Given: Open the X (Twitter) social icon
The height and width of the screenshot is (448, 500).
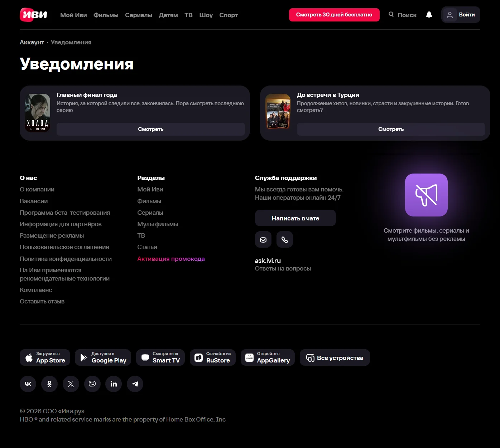Looking at the screenshot, I should click(71, 384).
